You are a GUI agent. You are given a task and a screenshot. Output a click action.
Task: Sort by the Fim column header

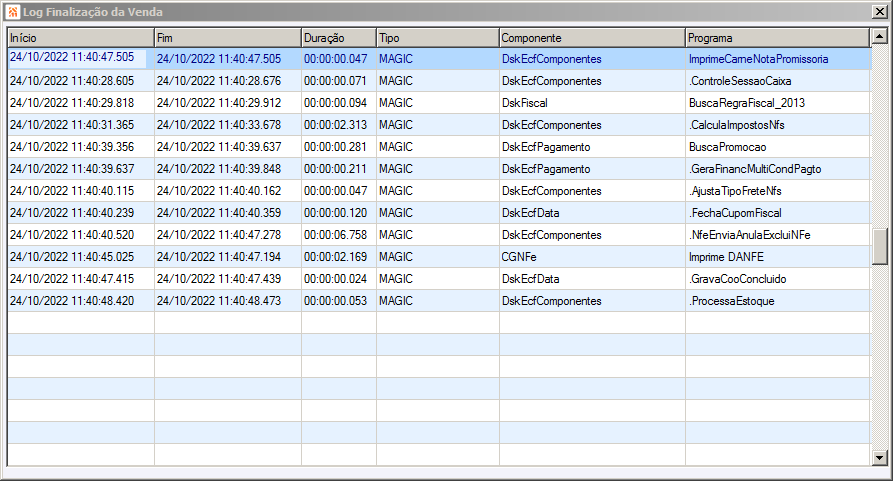click(x=228, y=38)
